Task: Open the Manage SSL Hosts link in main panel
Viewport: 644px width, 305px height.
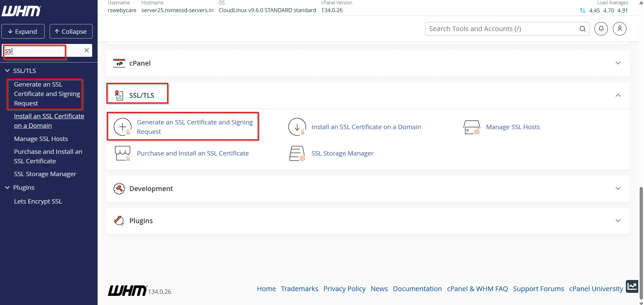Action: [513, 127]
